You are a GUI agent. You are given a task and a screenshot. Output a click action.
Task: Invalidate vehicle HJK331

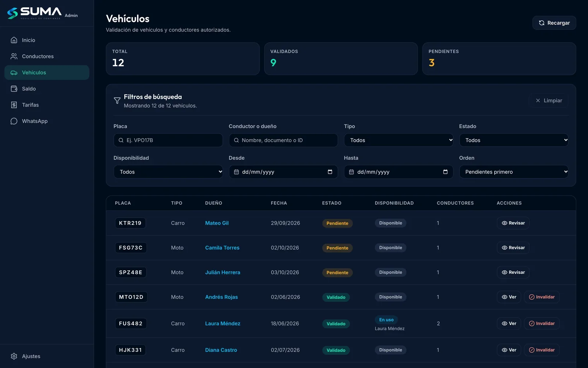coord(542,350)
